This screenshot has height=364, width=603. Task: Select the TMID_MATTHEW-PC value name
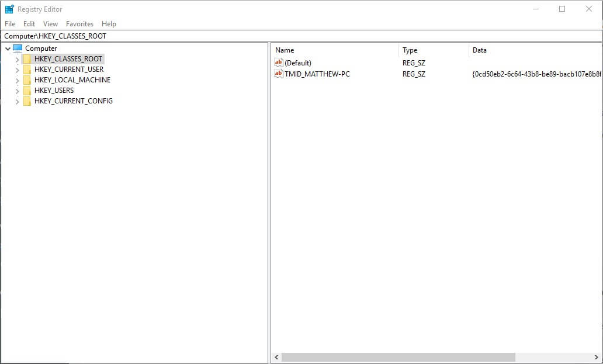[x=317, y=74]
